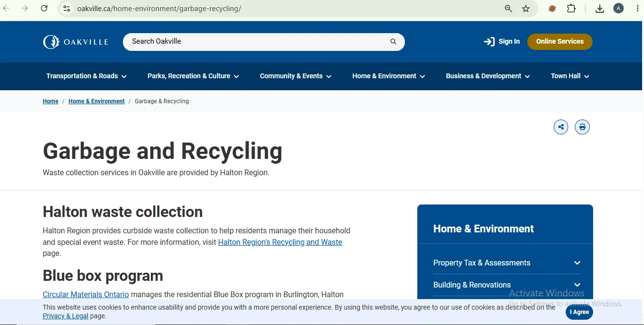Click the Online Services button
Screen dimensions: 644x325
560,42
